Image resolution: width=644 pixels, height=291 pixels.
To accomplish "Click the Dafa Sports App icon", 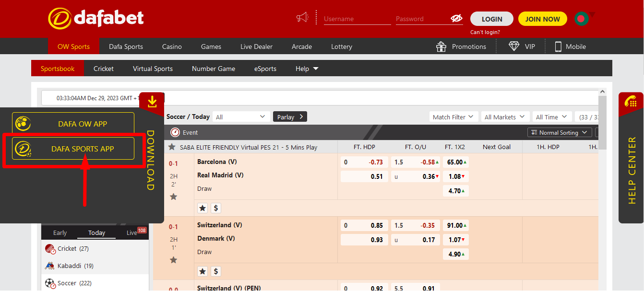I will click(x=23, y=149).
